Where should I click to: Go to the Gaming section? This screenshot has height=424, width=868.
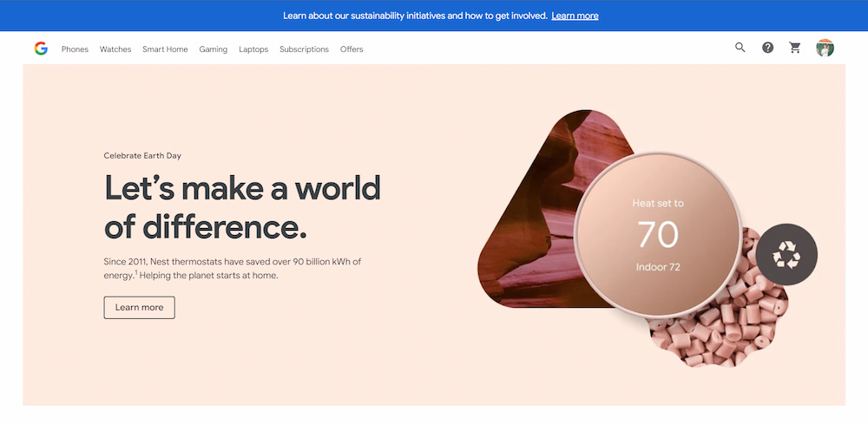[x=214, y=49]
